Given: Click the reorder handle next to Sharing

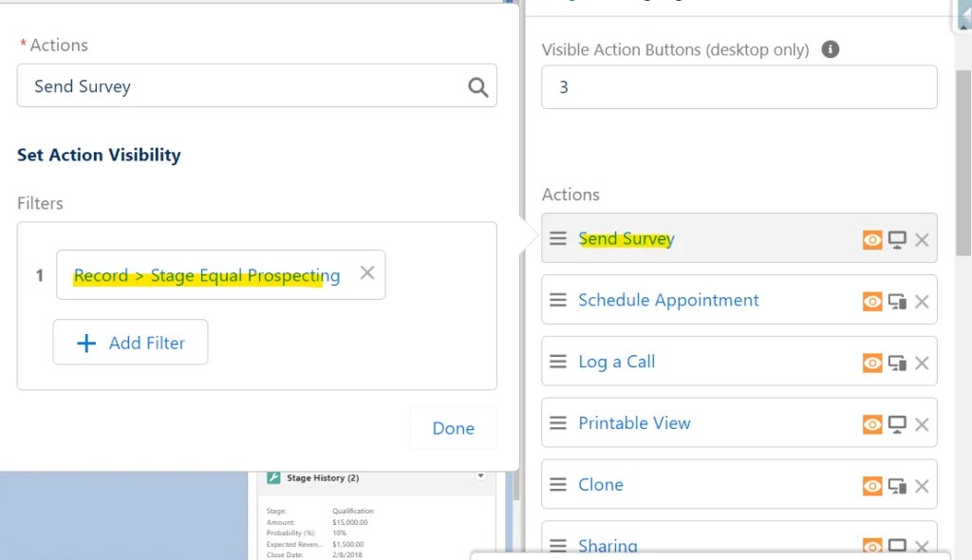Looking at the screenshot, I should pos(558,547).
